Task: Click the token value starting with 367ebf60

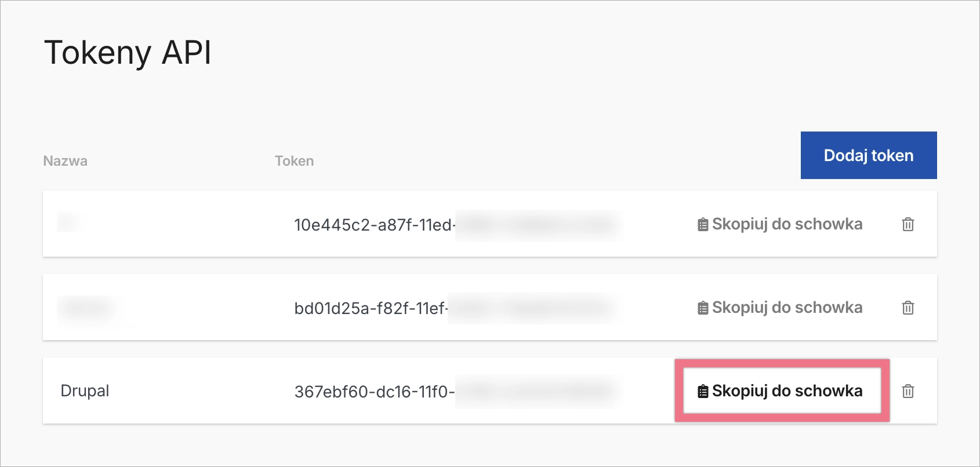Action: coord(374,391)
